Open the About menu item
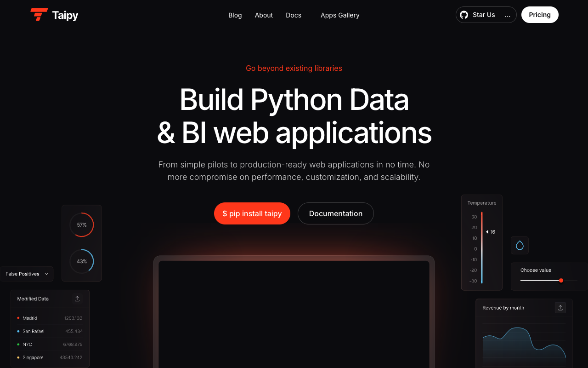This screenshot has height=368, width=588. pos(264,15)
